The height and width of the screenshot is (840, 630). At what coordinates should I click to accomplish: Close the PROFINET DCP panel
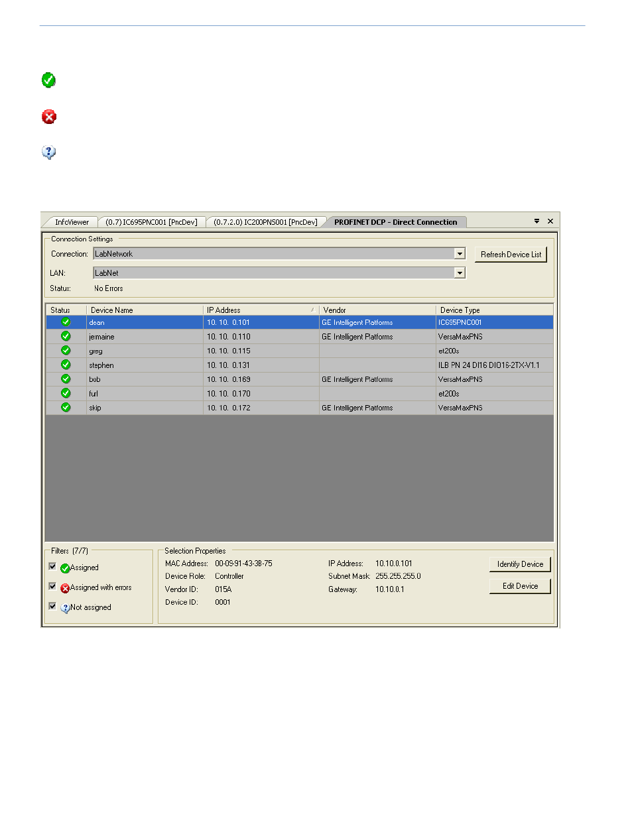point(550,221)
